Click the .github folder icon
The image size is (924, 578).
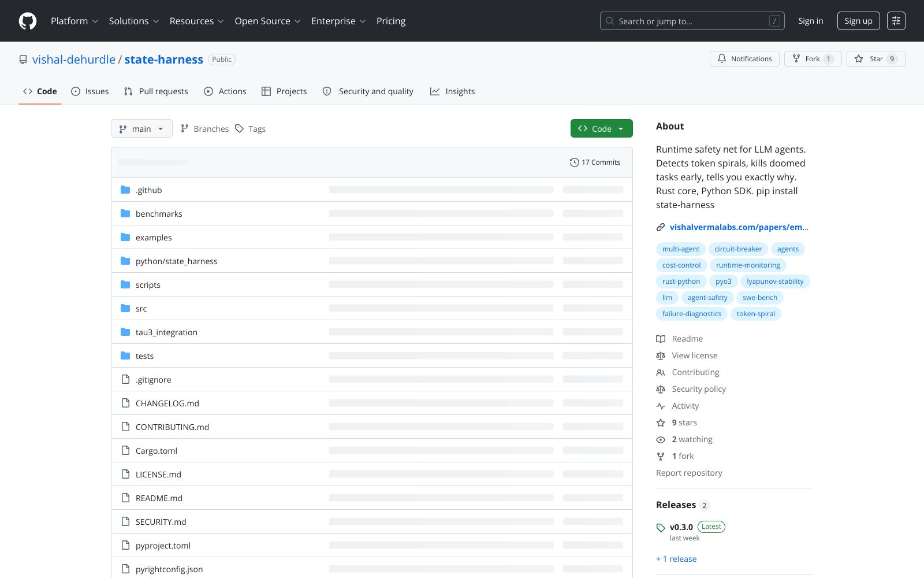pos(125,190)
